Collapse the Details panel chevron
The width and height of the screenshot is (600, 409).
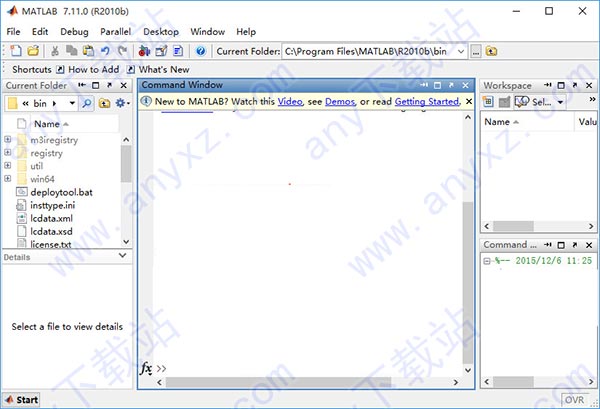(x=122, y=255)
